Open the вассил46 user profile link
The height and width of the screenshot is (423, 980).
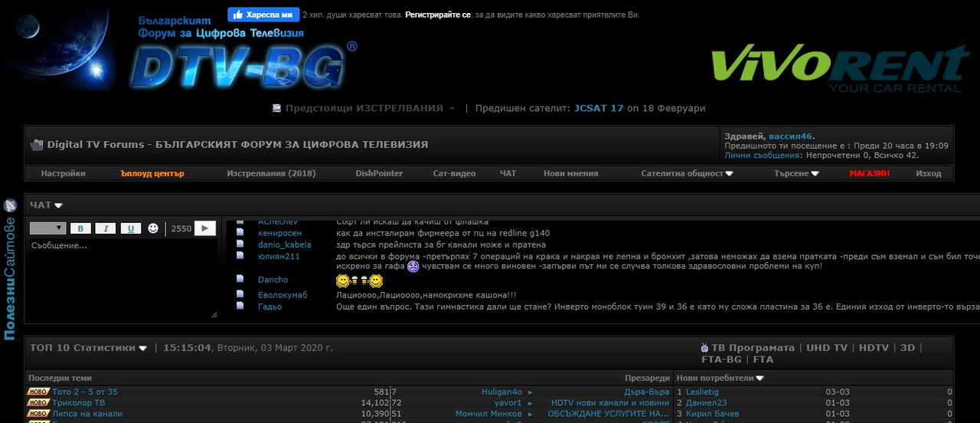point(790,136)
